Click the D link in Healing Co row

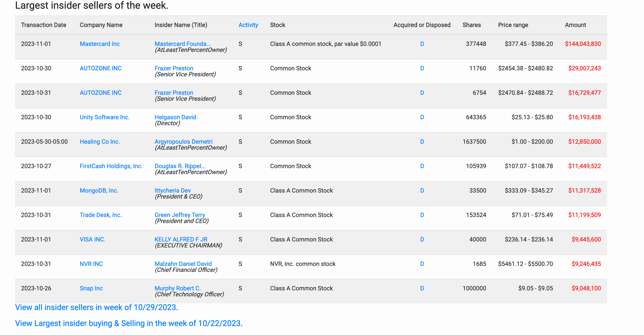(422, 142)
